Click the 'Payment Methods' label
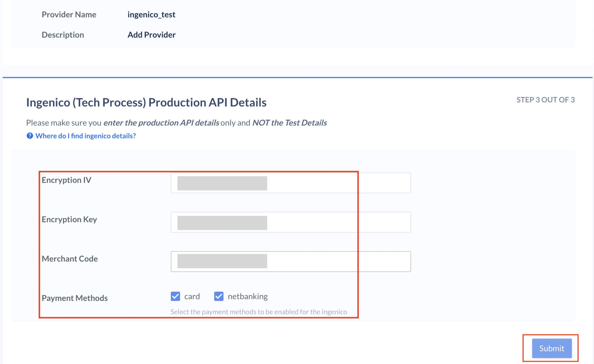Screen dimensions: 594x364 tap(75, 298)
